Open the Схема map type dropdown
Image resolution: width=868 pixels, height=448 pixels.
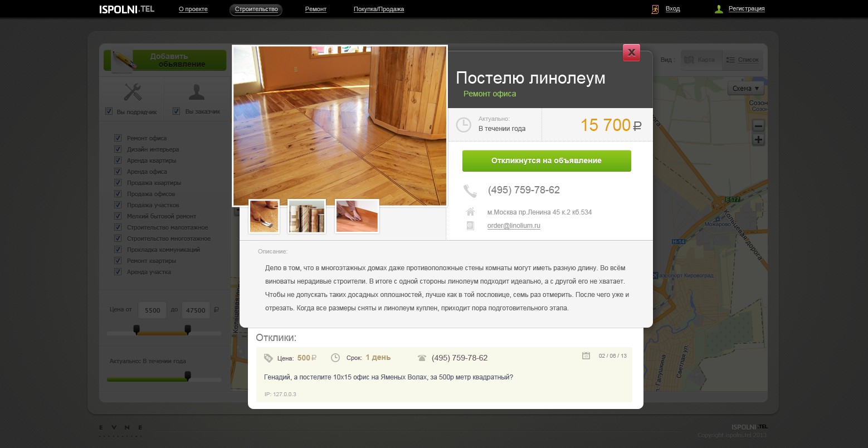click(745, 89)
